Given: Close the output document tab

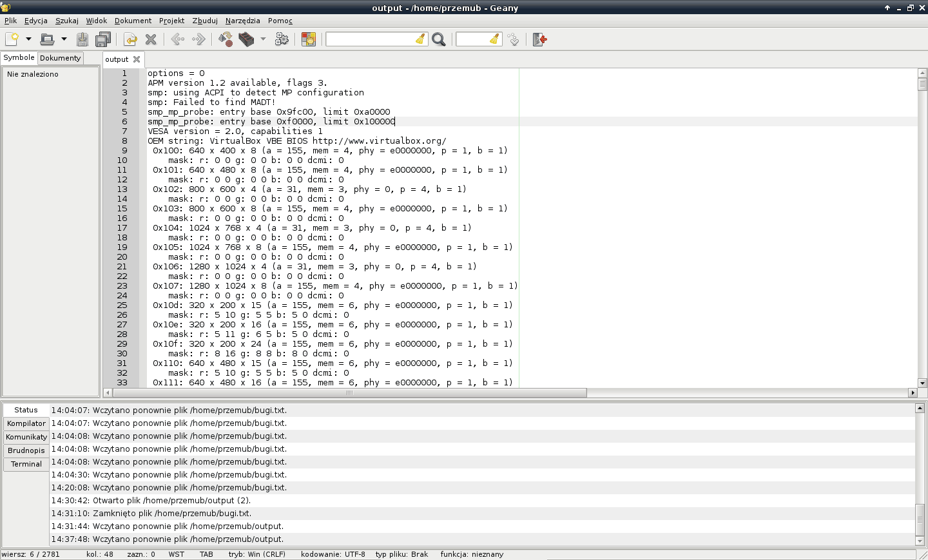Looking at the screenshot, I should pyautogui.click(x=137, y=59).
